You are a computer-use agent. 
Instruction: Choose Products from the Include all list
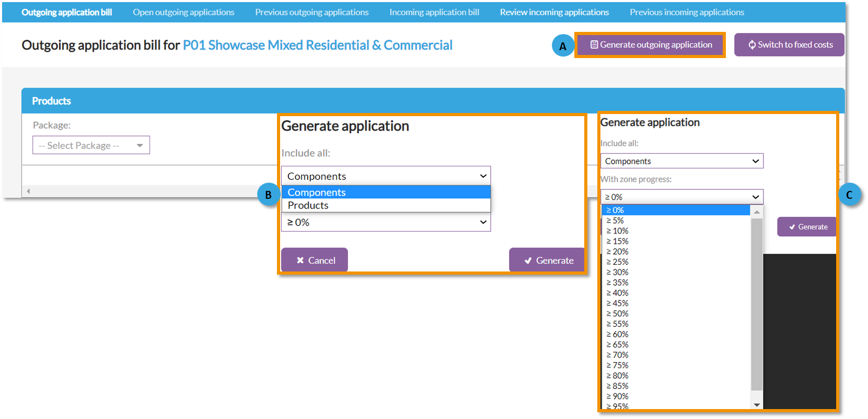308,206
